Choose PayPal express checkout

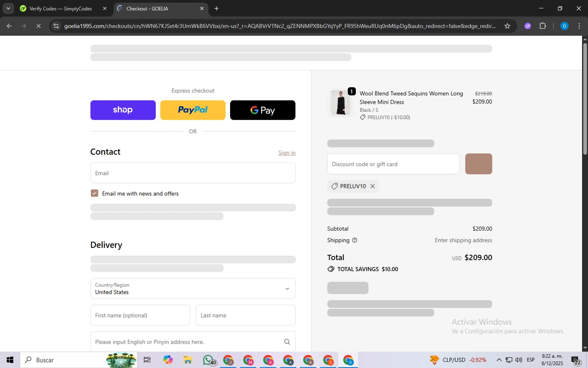[193, 110]
